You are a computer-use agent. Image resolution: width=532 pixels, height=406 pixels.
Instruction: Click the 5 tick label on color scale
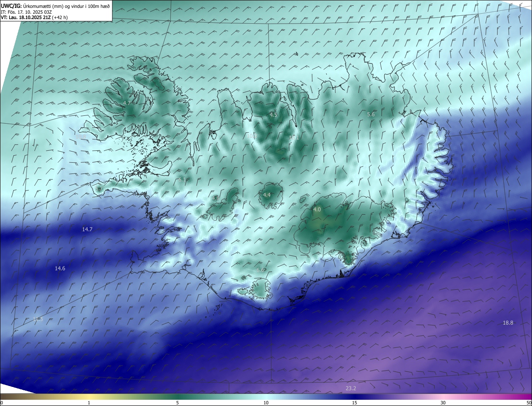[177, 403]
